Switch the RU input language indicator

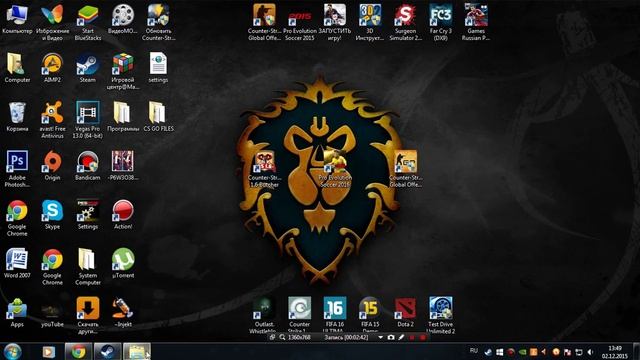(473, 350)
